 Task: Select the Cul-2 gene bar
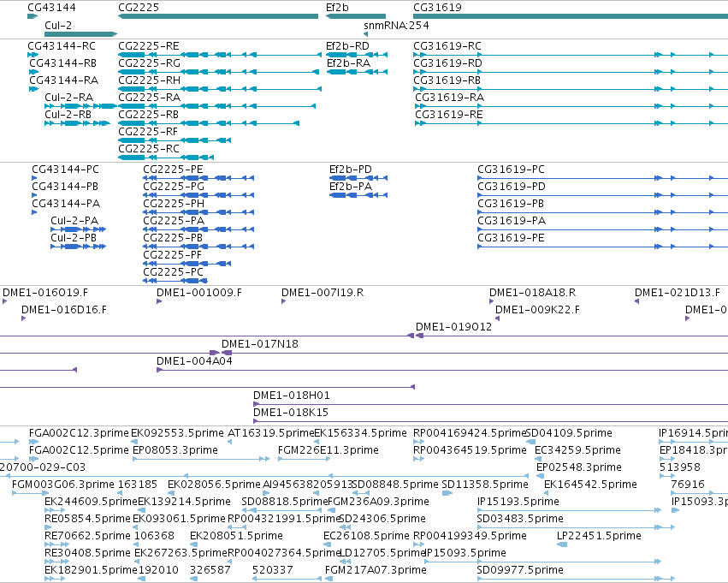point(80,34)
